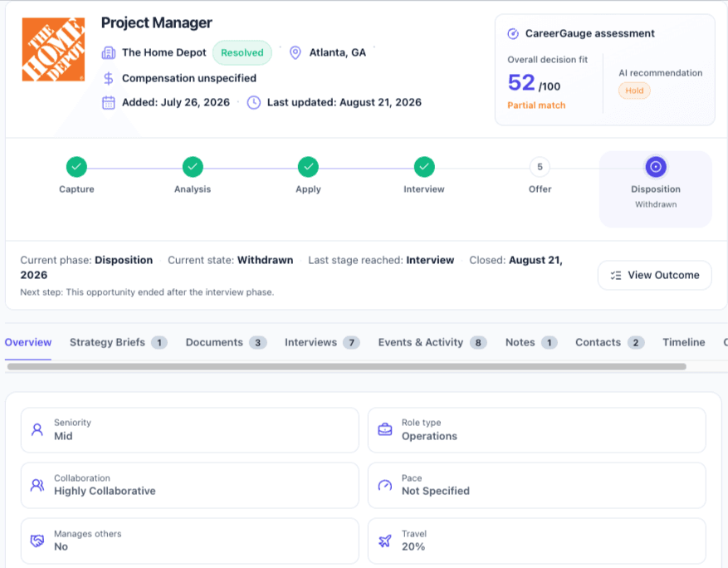Screen dimensions: 728x568
Task: Select the Capture stage checkmark
Action: pos(76,167)
